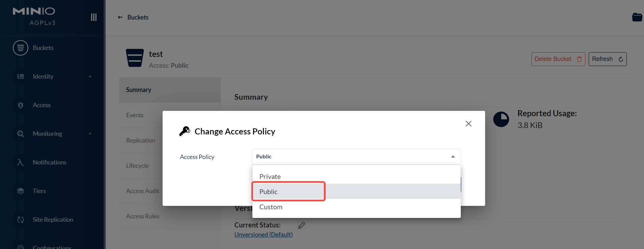This screenshot has width=644, height=249.
Task: Click the Access shield icon in sidebar
Action: (20, 105)
